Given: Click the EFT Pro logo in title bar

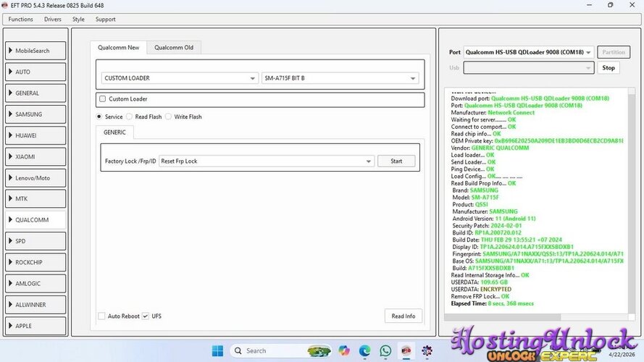Looking at the screenshot, I should pyautogui.click(x=4, y=5).
